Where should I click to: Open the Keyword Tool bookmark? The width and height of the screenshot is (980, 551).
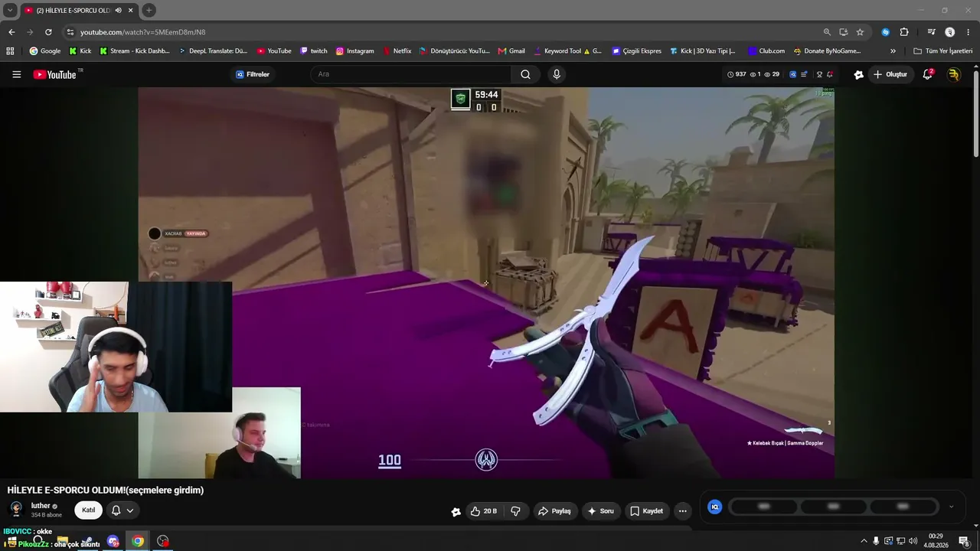click(x=567, y=51)
